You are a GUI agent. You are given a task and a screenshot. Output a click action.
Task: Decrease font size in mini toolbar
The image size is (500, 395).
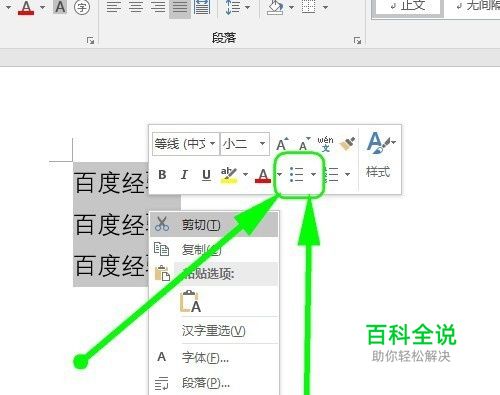(304, 144)
